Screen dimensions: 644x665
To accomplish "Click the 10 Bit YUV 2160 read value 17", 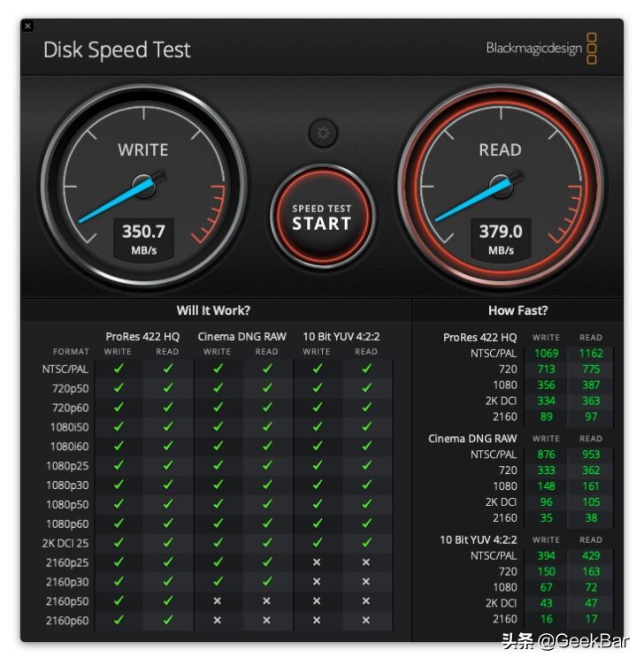I will pos(591,619).
